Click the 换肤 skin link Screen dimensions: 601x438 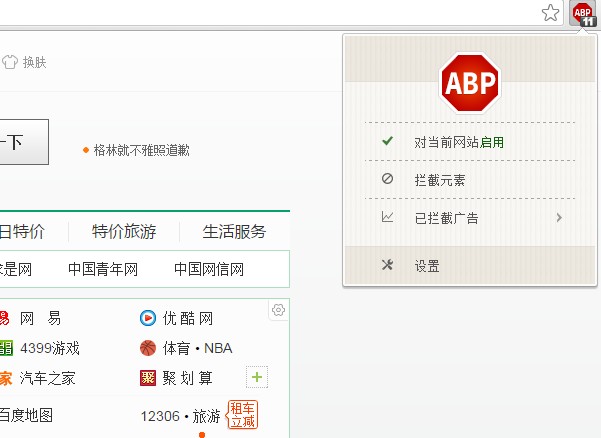(34, 62)
